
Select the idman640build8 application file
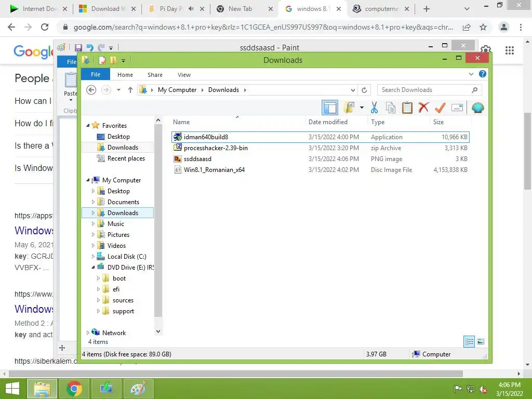[x=320, y=137]
